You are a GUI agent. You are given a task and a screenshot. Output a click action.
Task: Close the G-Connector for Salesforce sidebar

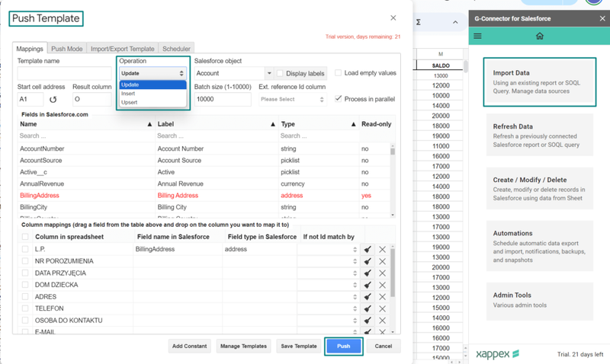click(x=602, y=18)
